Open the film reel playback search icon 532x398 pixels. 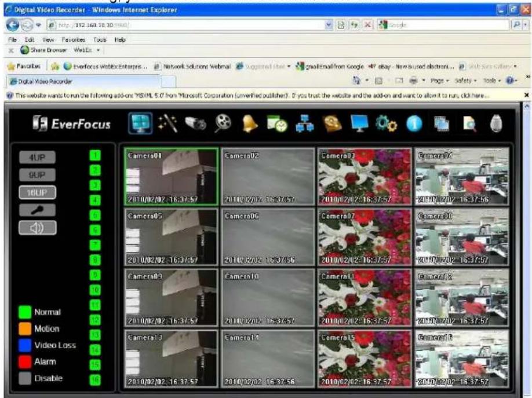coord(223,123)
